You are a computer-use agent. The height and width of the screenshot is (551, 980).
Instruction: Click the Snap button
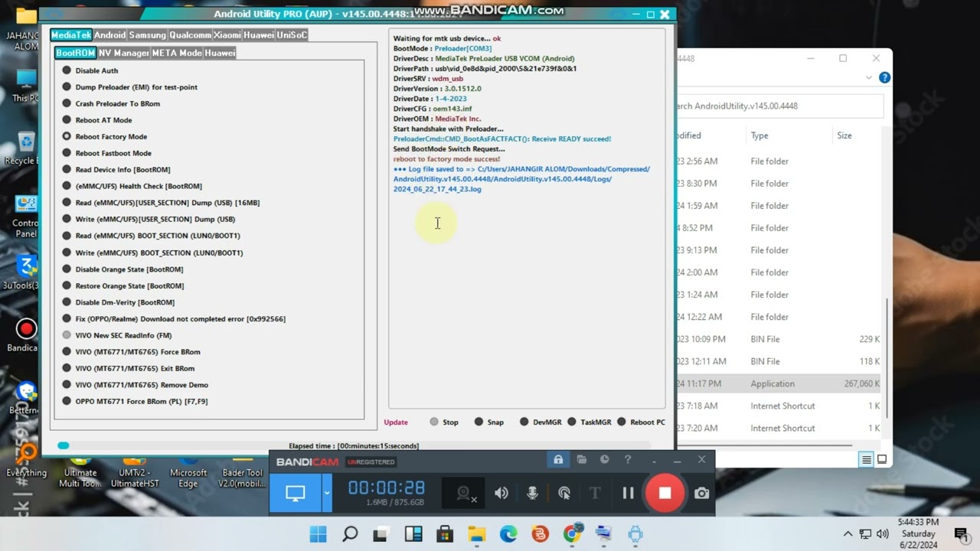click(x=489, y=422)
